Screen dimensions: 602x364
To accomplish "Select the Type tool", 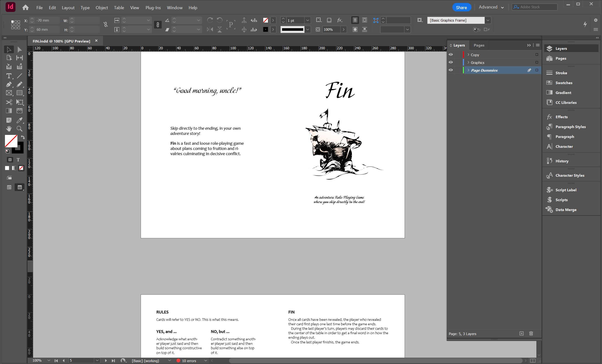I will coord(9,76).
